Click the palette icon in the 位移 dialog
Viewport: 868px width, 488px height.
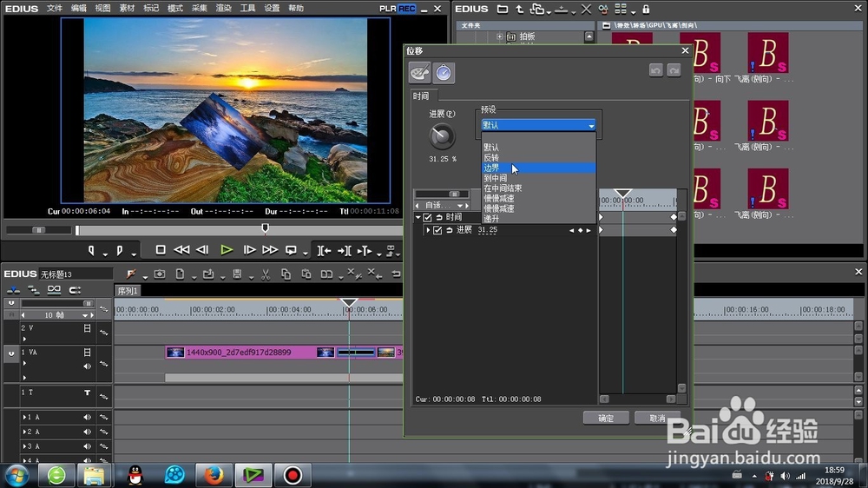pos(419,73)
